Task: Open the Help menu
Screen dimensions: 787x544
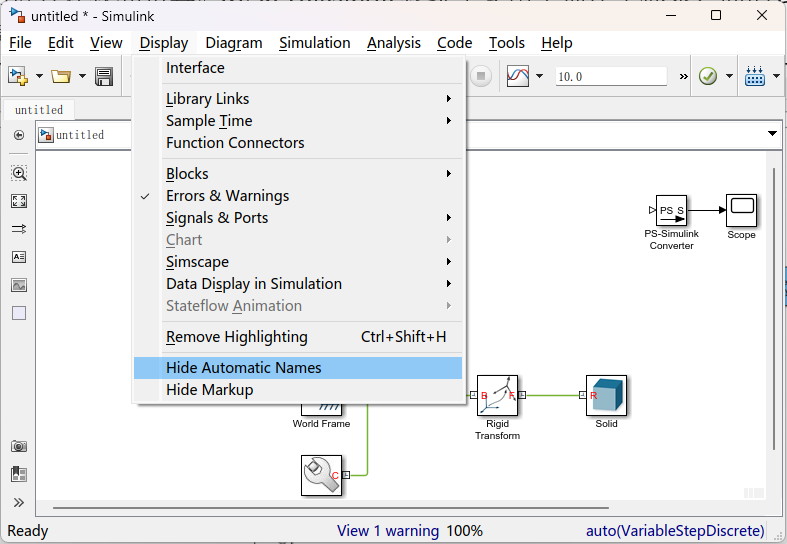Action: coord(557,43)
